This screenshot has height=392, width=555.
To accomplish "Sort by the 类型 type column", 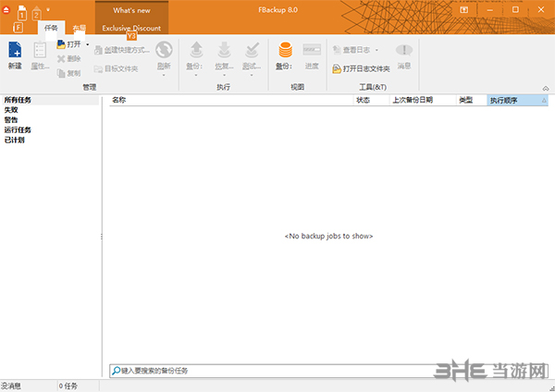I will (x=472, y=100).
